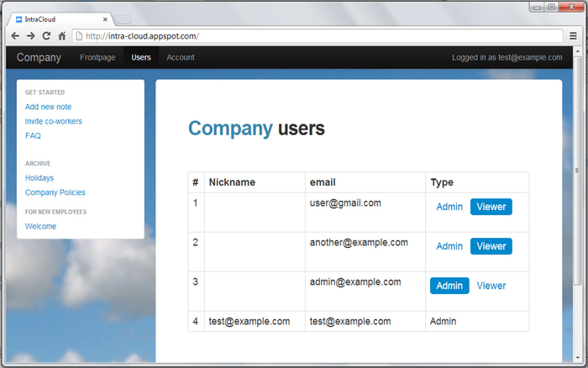Go to browser home page icon

pyautogui.click(x=62, y=36)
